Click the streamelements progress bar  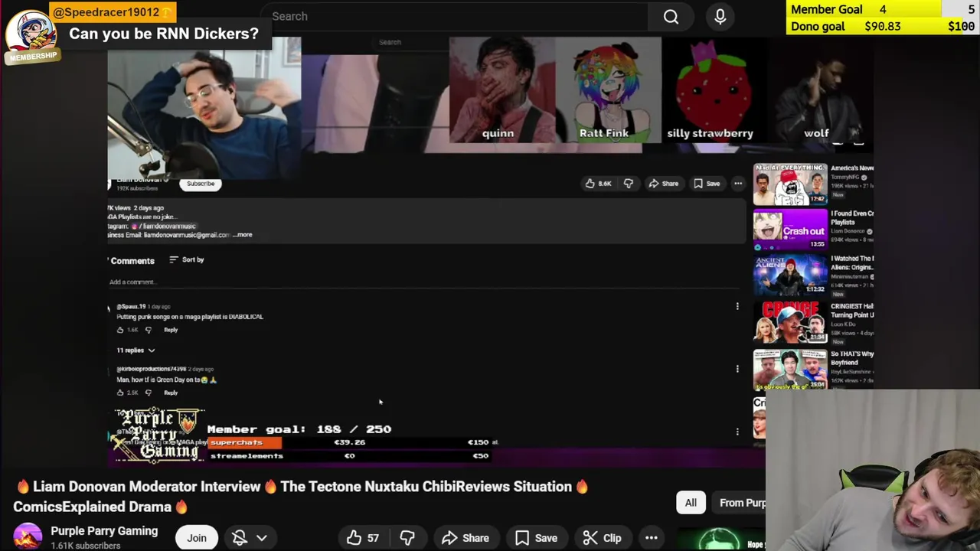(x=348, y=456)
